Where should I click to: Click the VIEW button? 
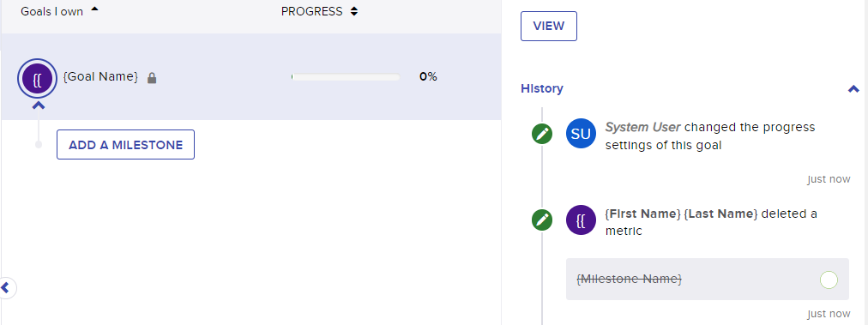click(x=549, y=26)
